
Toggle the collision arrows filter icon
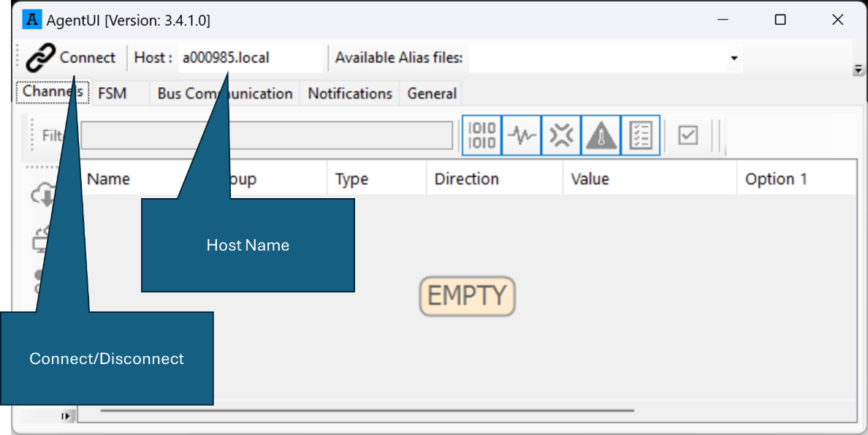(x=561, y=135)
